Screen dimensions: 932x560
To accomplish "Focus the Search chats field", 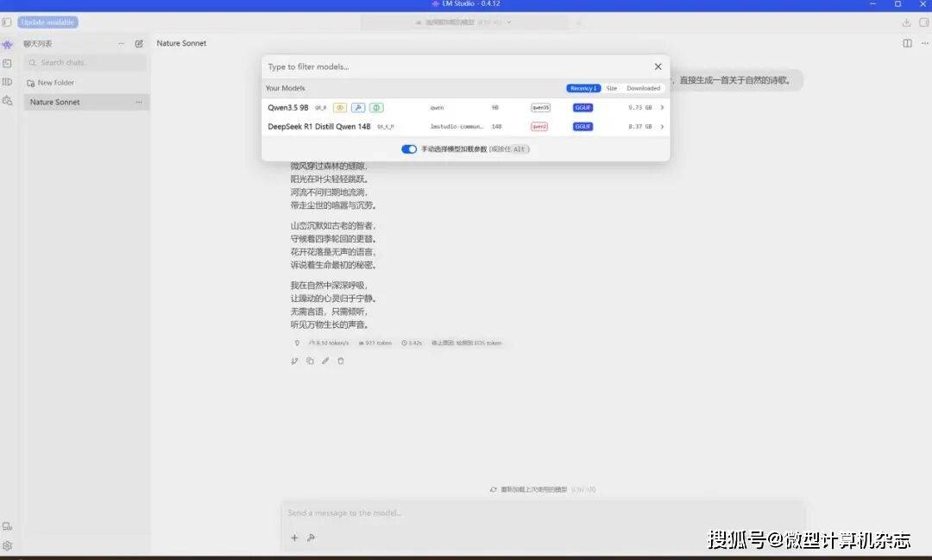I will [x=85, y=62].
